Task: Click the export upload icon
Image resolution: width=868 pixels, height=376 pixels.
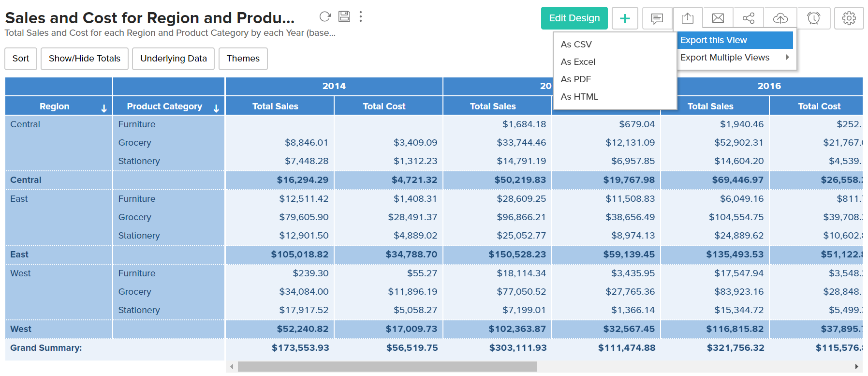Action: click(x=688, y=18)
